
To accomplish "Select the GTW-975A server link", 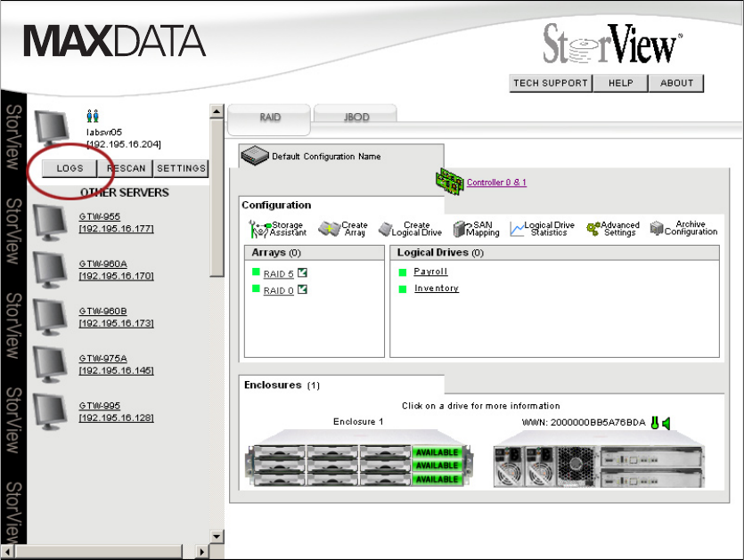I will pos(116,365).
